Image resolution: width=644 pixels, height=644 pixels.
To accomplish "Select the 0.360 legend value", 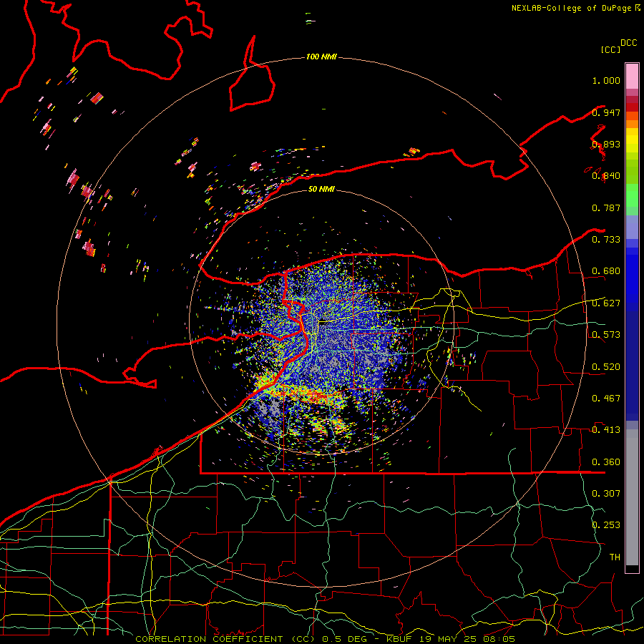I will click(606, 462).
